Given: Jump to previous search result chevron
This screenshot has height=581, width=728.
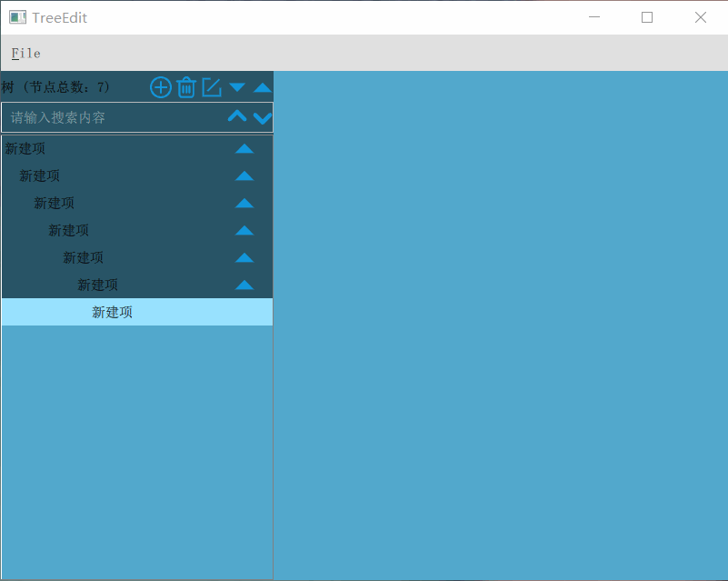Looking at the screenshot, I should point(237,116).
